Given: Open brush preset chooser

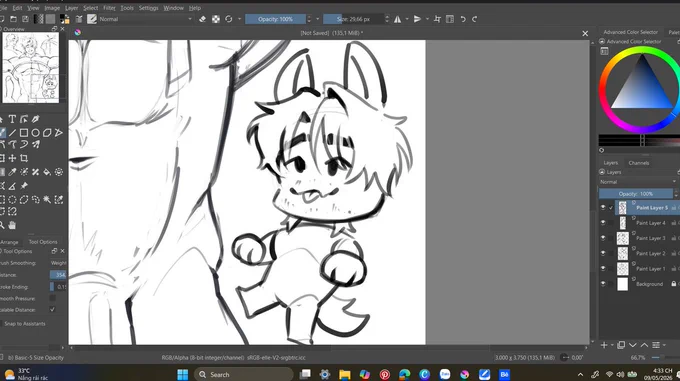Looking at the screenshot, I should pyautogui.click(x=92, y=19).
